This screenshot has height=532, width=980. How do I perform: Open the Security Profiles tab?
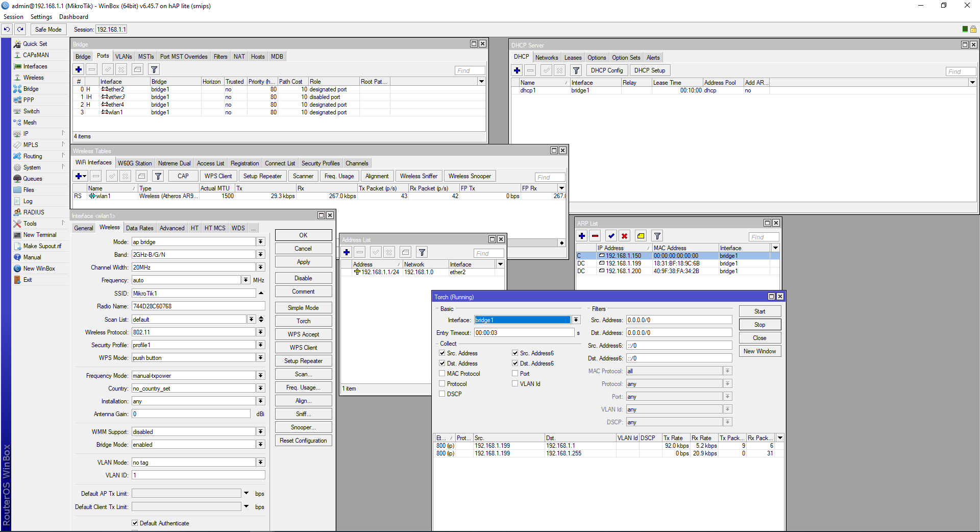pos(321,163)
